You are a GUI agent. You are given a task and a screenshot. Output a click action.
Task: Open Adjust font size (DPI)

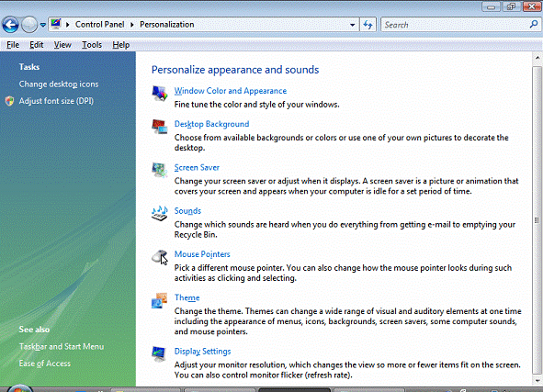click(56, 101)
